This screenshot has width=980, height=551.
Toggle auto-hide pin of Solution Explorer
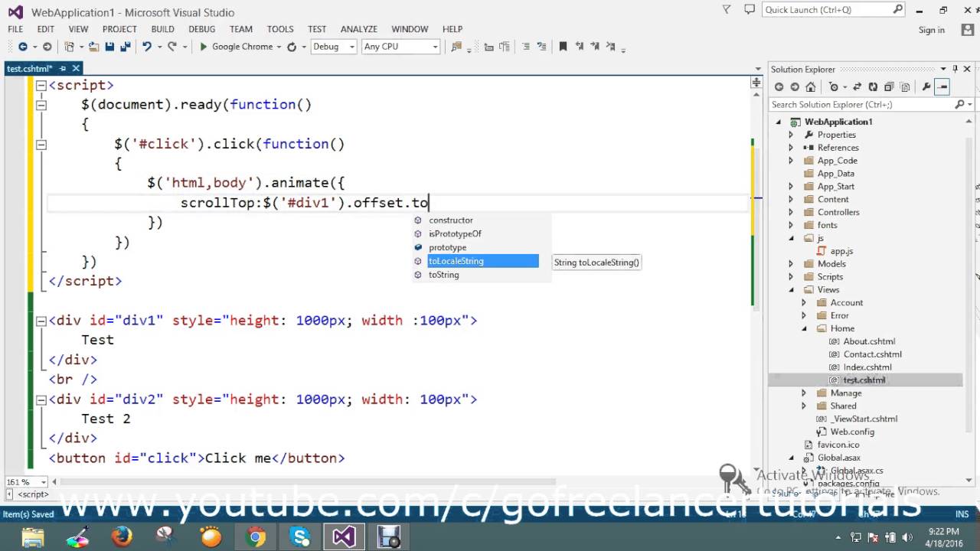[955, 69]
